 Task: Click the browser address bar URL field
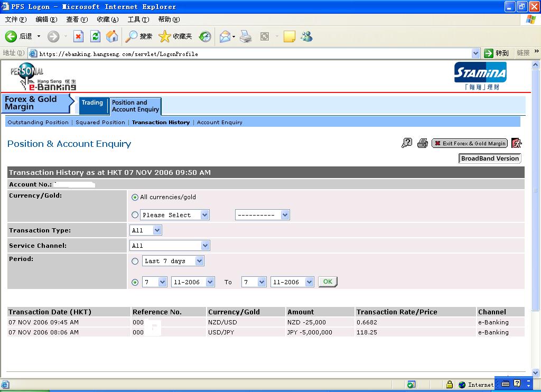254,53
